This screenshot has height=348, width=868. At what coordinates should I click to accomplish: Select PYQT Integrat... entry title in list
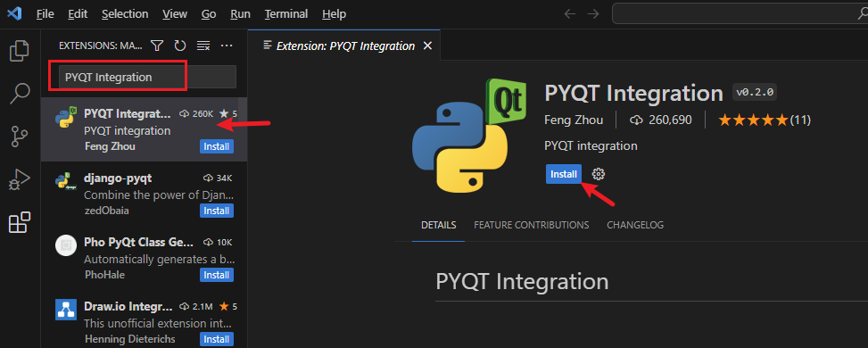click(128, 114)
